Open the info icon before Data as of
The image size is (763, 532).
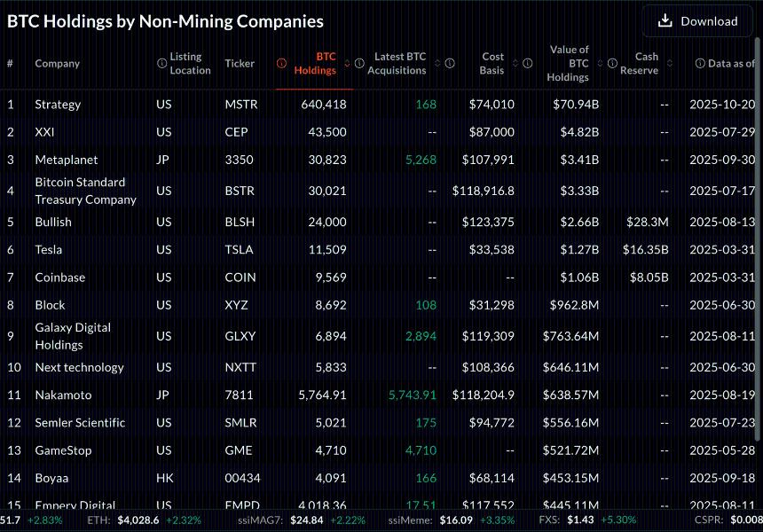pos(700,63)
